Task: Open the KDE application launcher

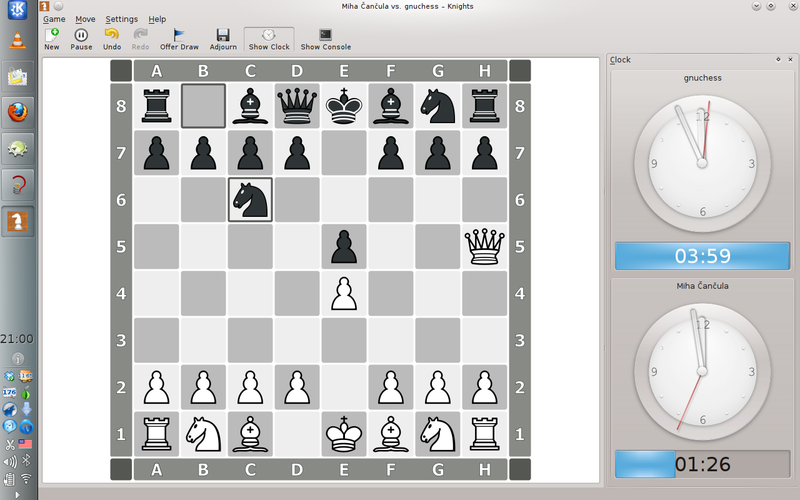Action: [x=17, y=10]
